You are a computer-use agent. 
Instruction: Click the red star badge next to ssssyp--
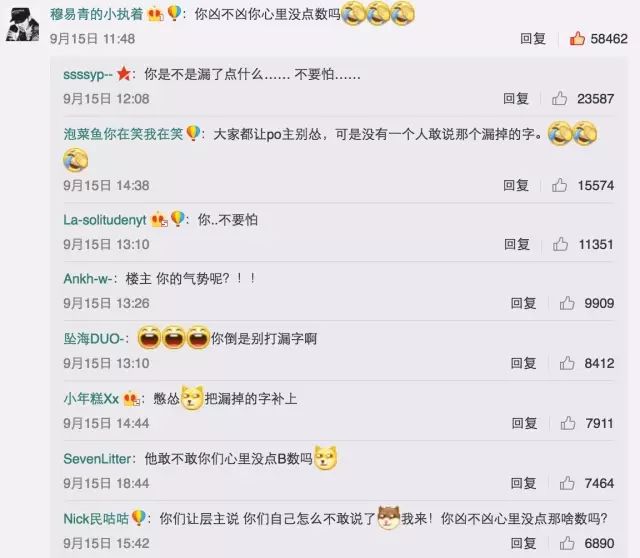123,74
